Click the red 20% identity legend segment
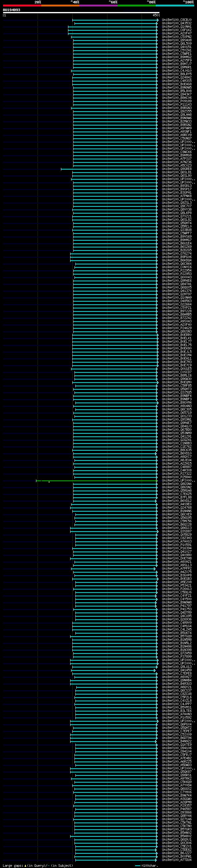This screenshot has height=868, width=197. [22, 6]
